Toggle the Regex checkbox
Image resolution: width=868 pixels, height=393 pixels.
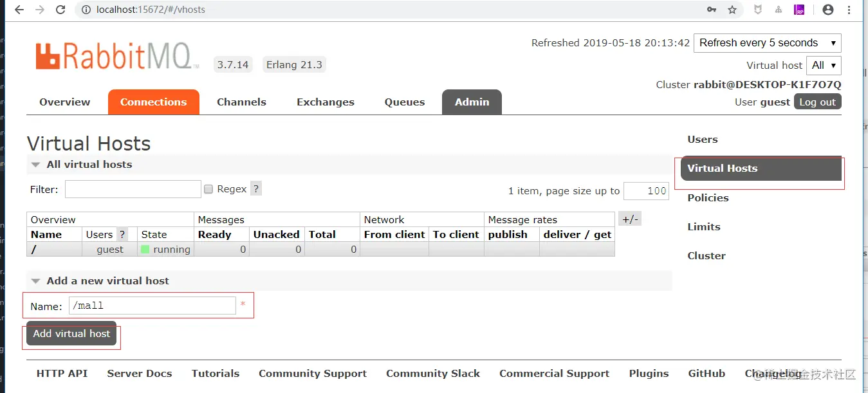point(208,189)
